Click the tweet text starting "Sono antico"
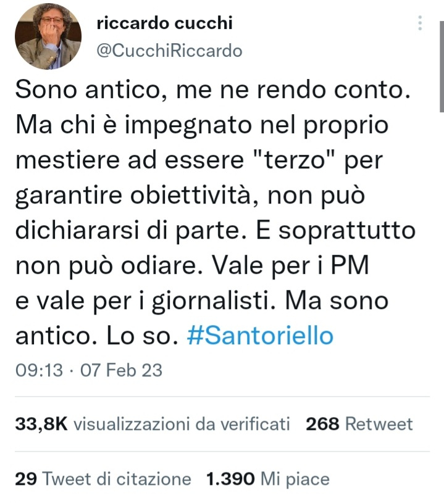This screenshot has height=504, width=444. tap(216, 212)
